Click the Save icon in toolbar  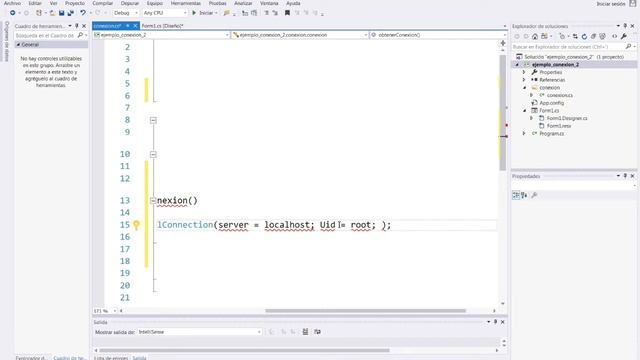[62, 13]
